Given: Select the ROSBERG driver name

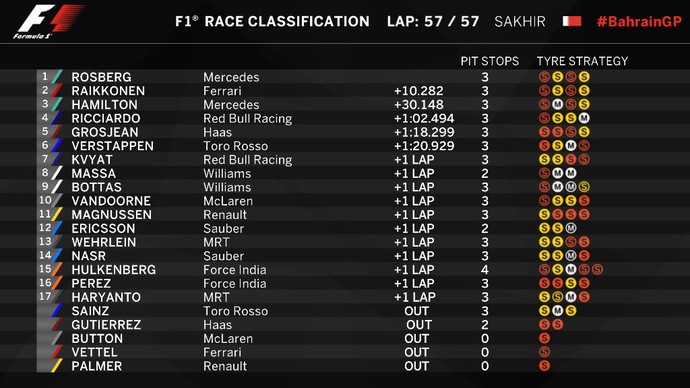Looking at the screenshot, I should (x=101, y=77).
